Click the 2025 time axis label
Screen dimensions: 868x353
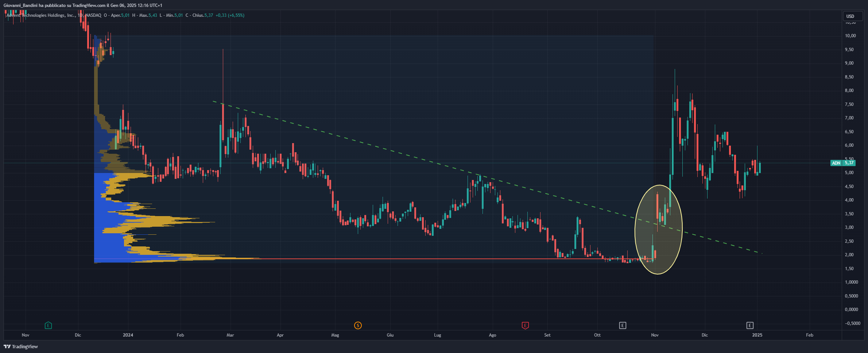(757, 335)
